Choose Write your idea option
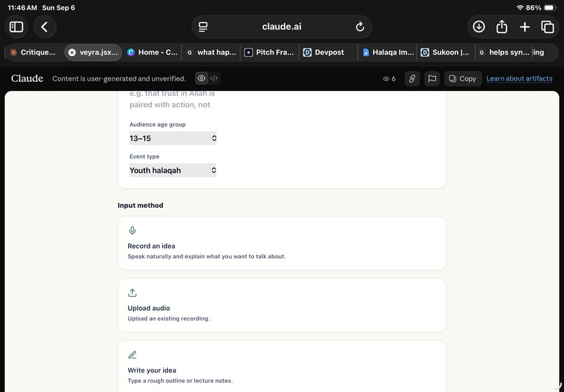This screenshot has width=564, height=392. click(281, 366)
